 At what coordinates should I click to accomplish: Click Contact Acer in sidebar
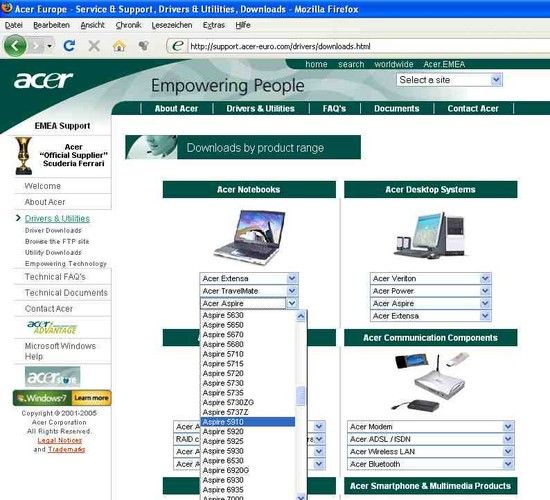49,309
